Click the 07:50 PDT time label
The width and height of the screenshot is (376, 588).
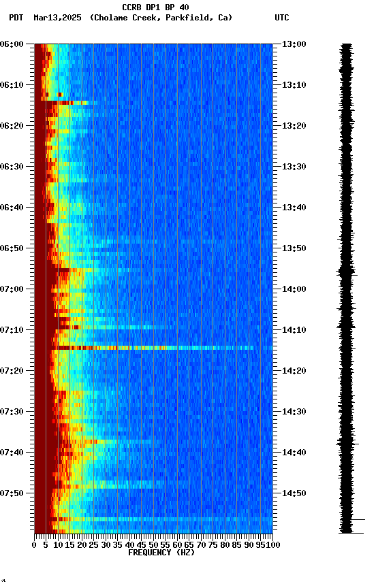(x=12, y=493)
